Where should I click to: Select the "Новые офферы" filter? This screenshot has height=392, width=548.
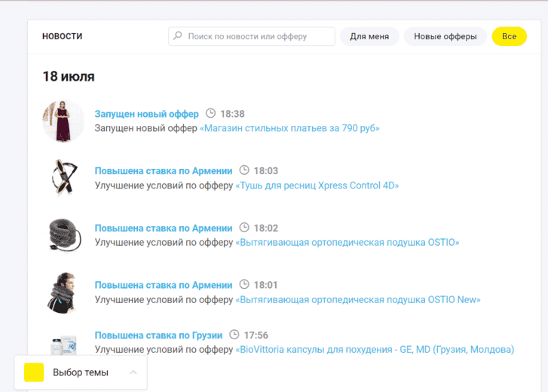[x=445, y=36]
